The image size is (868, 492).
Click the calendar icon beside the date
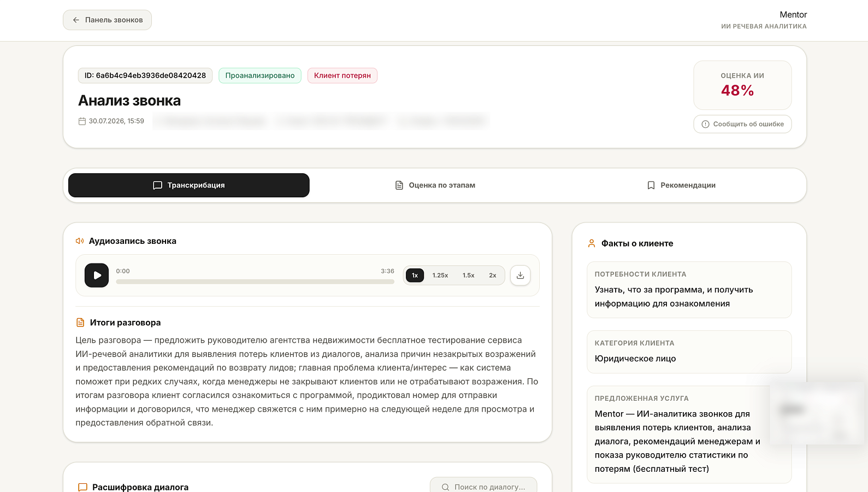click(x=82, y=121)
